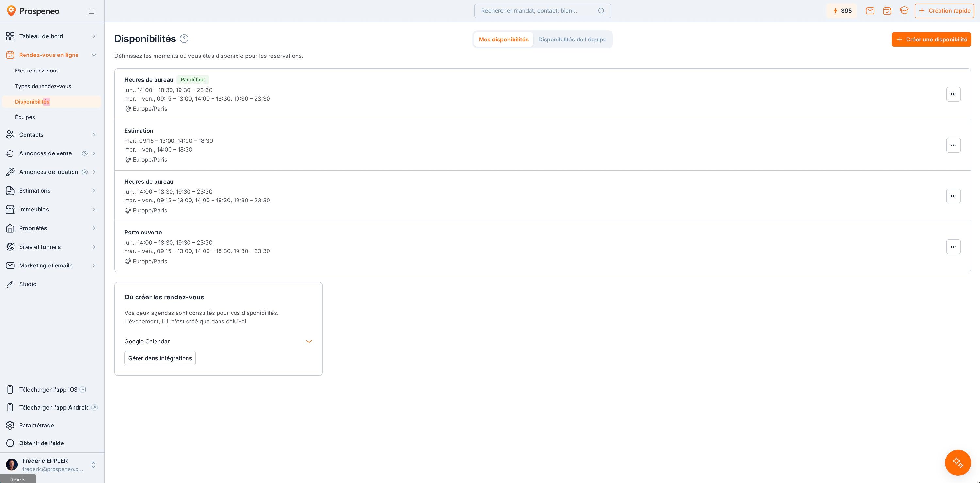Open Télécharger l'app Android link
This screenshot has width=980, height=483.
click(52, 407)
